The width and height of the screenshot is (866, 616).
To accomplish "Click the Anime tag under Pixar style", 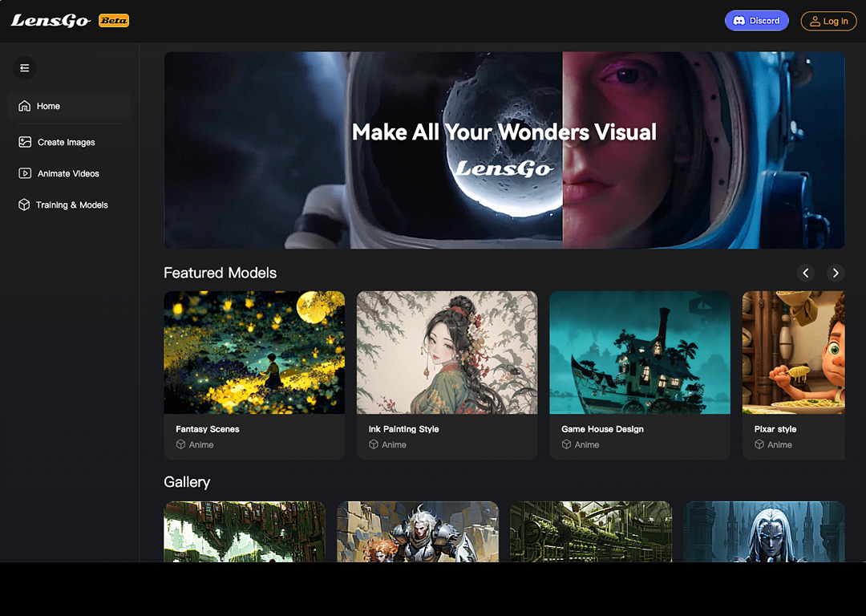I will tap(779, 444).
